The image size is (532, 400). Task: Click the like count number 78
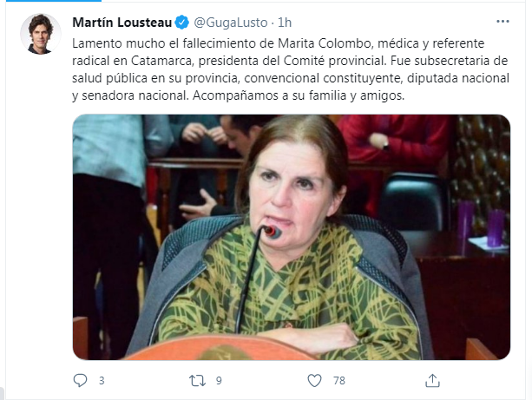point(339,381)
